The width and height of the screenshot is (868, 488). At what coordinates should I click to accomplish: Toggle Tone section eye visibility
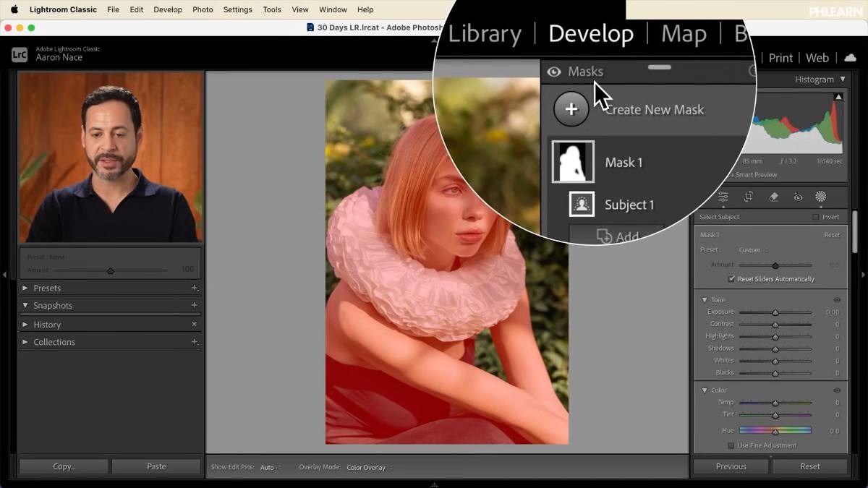pos(837,300)
